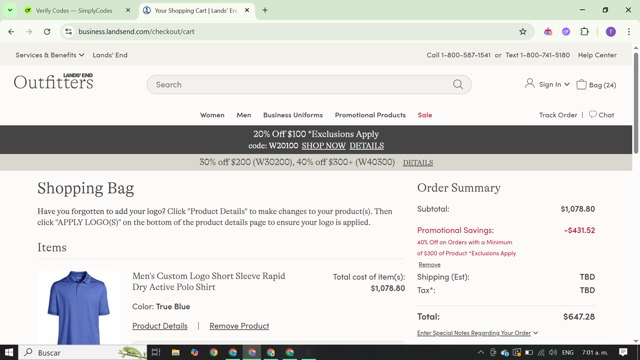This screenshot has height=360, width=640.
Task: Click the Remove Product link
Action: point(239,326)
